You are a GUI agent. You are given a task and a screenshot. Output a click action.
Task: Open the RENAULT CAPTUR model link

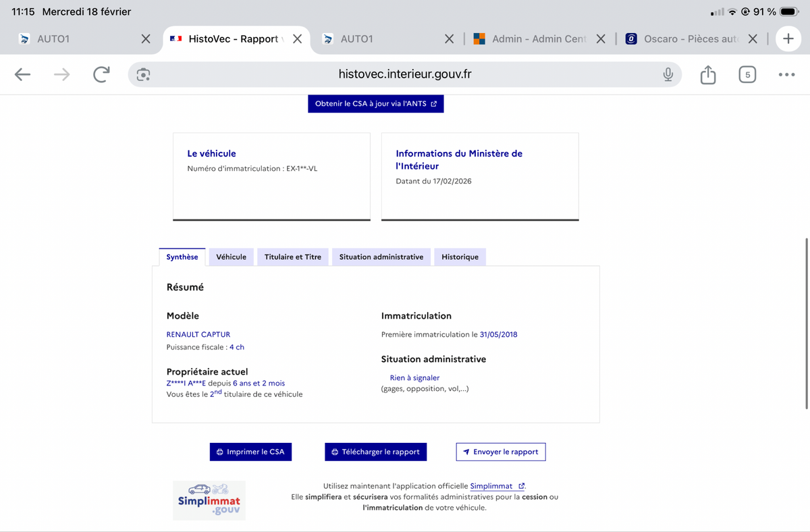(198, 334)
